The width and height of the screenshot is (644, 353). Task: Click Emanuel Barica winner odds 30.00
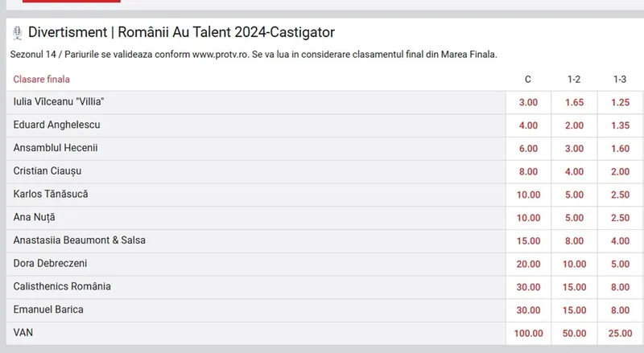tap(528, 310)
